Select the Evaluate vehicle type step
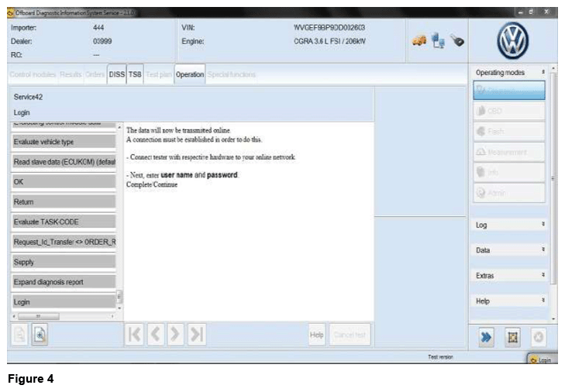This screenshot has height=392, width=565. click(64, 142)
